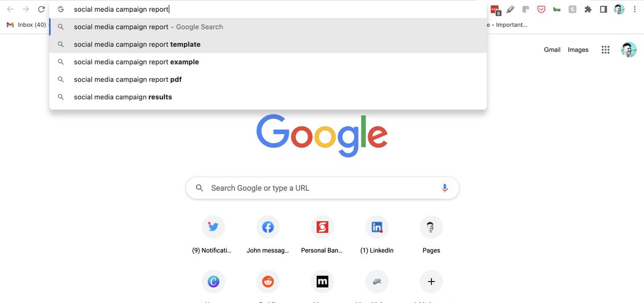Viewport: 644px width, 303px height.
Task: Choose the 'social media campaign report pdf' suggestion
Action: [x=128, y=80]
